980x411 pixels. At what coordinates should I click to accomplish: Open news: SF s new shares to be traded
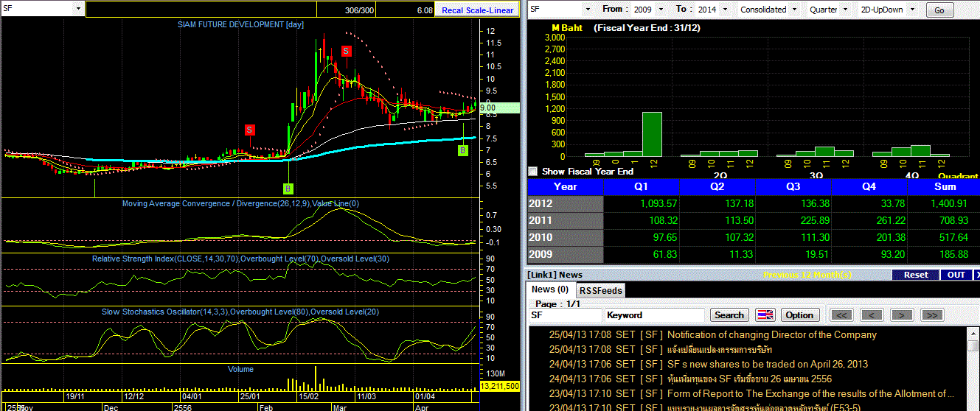(768, 364)
